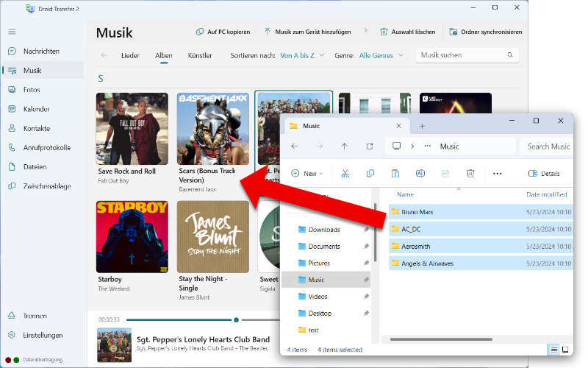Click the Musik suchen search field
The image size is (588, 368).
(467, 55)
